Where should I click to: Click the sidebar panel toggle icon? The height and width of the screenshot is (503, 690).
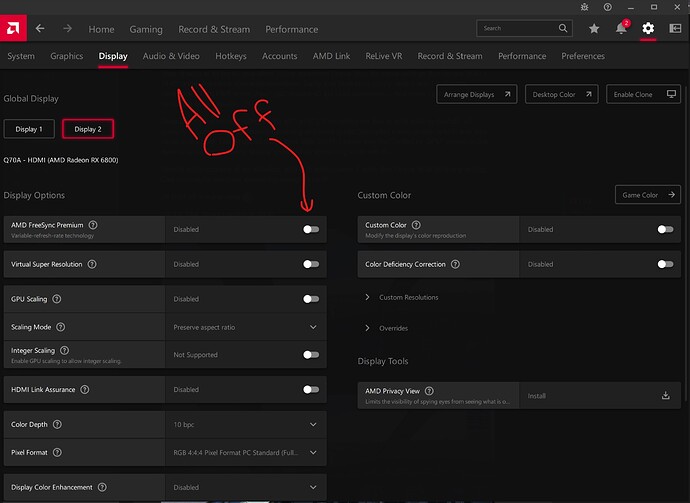tap(675, 29)
